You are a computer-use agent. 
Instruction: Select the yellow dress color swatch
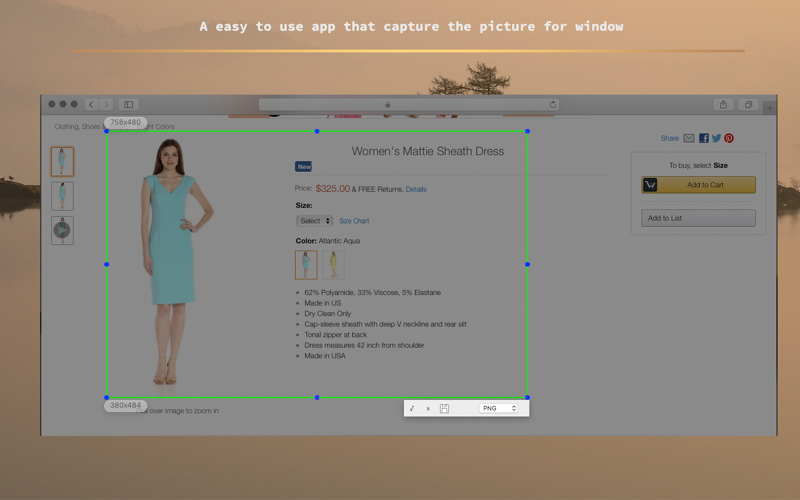[x=333, y=265]
